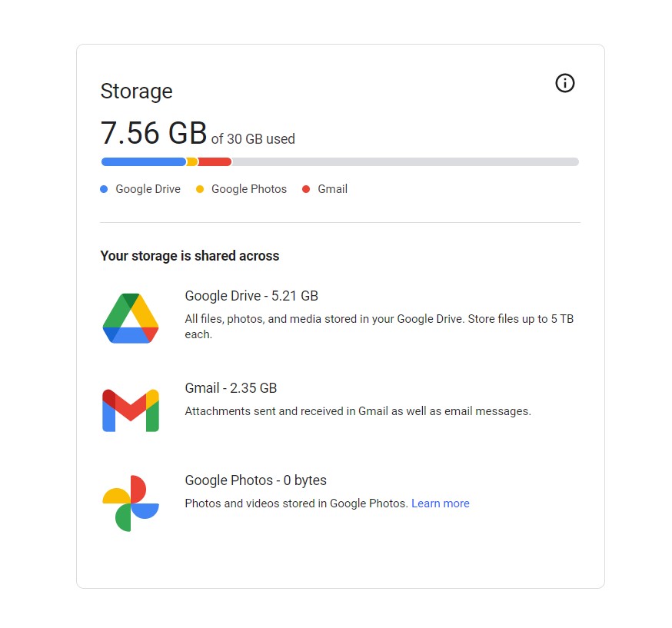The width and height of the screenshot is (672, 628).
Task: Click the Google Drive logo icon
Action: (x=131, y=318)
